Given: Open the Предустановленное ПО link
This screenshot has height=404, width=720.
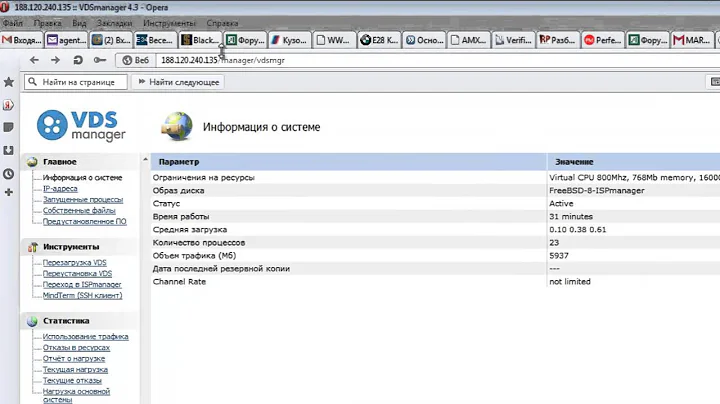Looking at the screenshot, I should coord(84,221).
